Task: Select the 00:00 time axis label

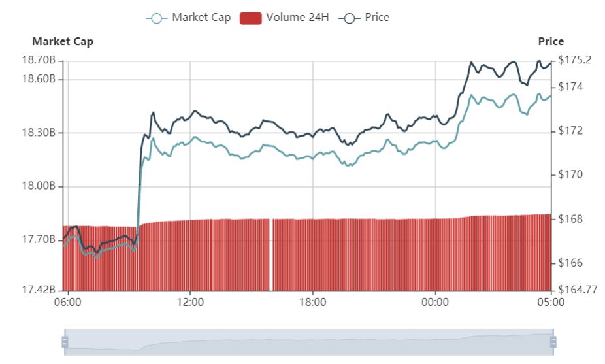Action: 435,303
